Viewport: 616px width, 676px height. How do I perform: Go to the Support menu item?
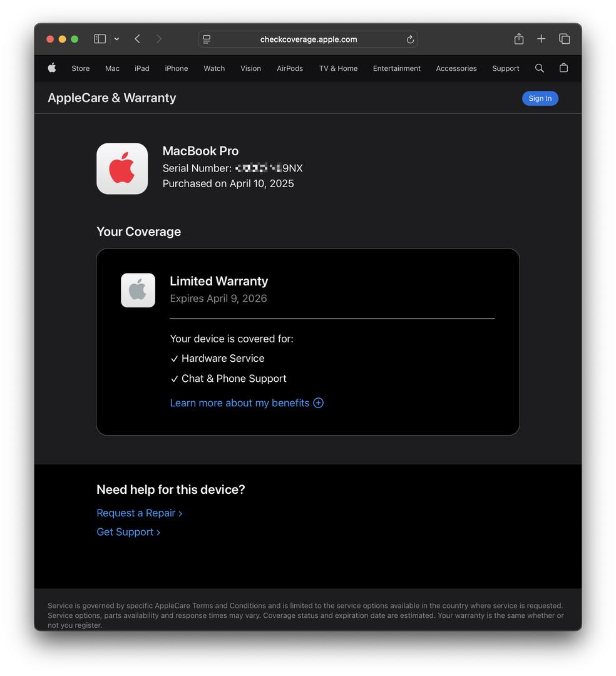tap(505, 68)
